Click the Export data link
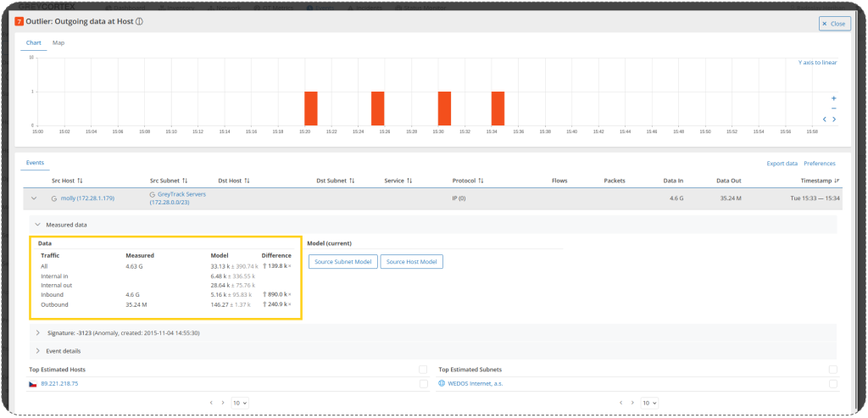Image resolution: width=868 pixels, height=418 pixels. coord(780,163)
